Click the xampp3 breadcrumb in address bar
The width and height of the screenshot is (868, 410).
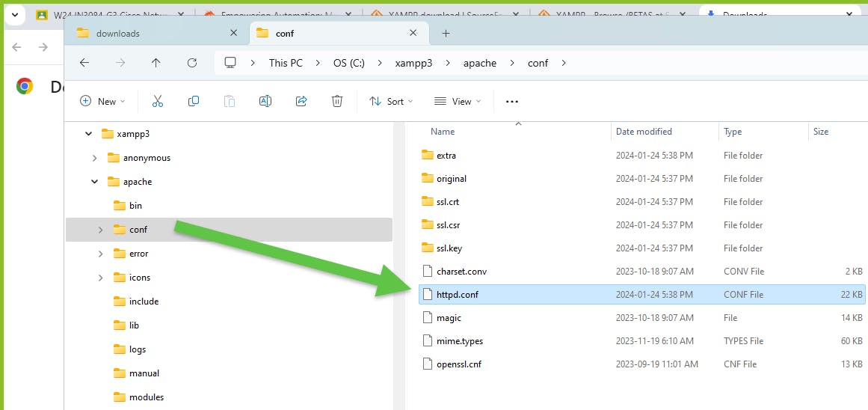click(413, 63)
